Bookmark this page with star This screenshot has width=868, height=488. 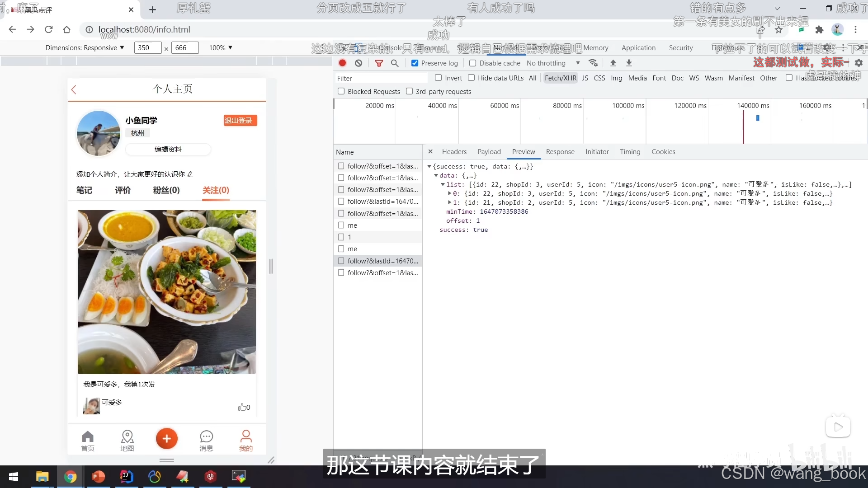[778, 29]
